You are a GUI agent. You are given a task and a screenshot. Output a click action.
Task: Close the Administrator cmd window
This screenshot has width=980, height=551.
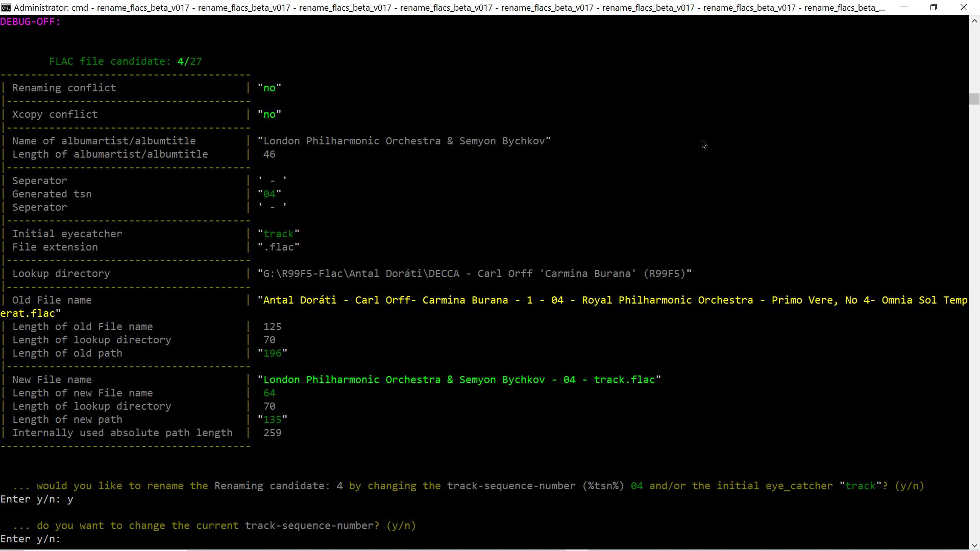pos(963,8)
